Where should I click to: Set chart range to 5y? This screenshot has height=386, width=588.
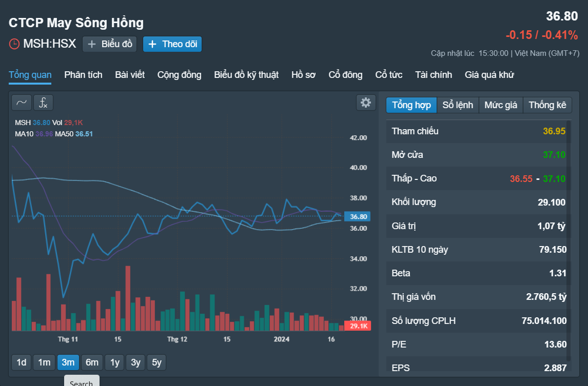157,362
